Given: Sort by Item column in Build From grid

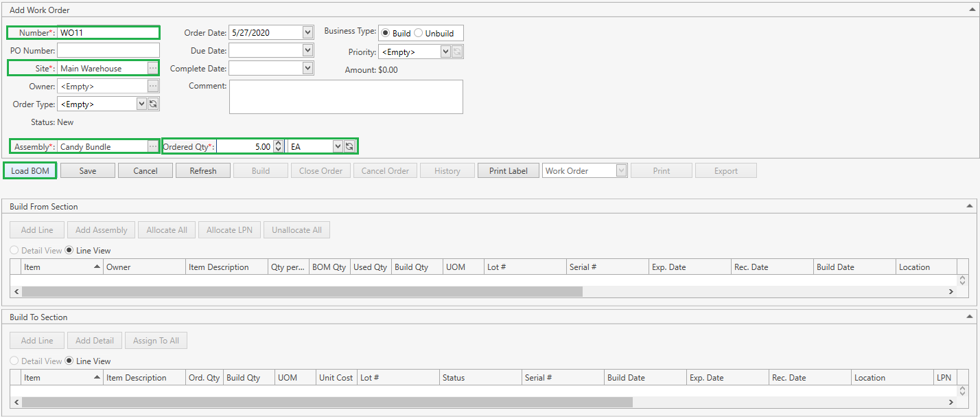Looking at the screenshot, I should [62, 267].
